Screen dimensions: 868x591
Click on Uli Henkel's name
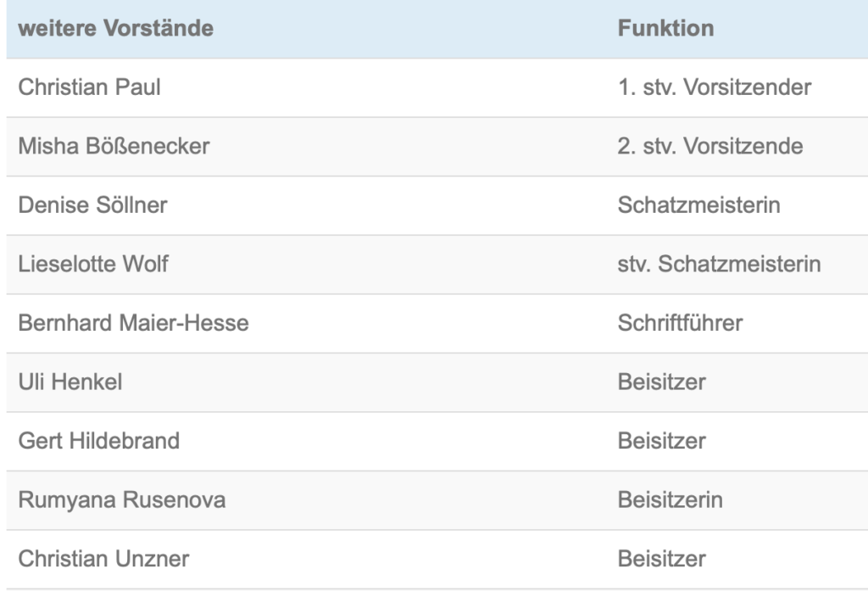pyautogui.click(x=70, y=382)
